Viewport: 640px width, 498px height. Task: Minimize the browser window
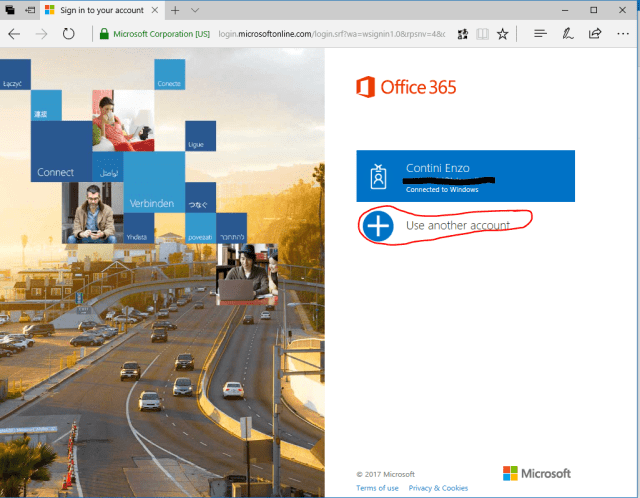point(565,10)
